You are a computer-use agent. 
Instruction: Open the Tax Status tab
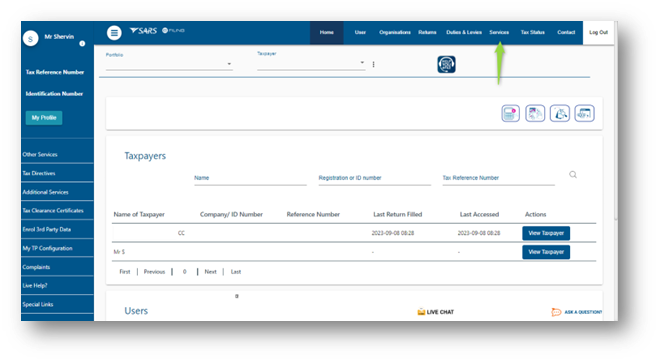tap(532, 32)
